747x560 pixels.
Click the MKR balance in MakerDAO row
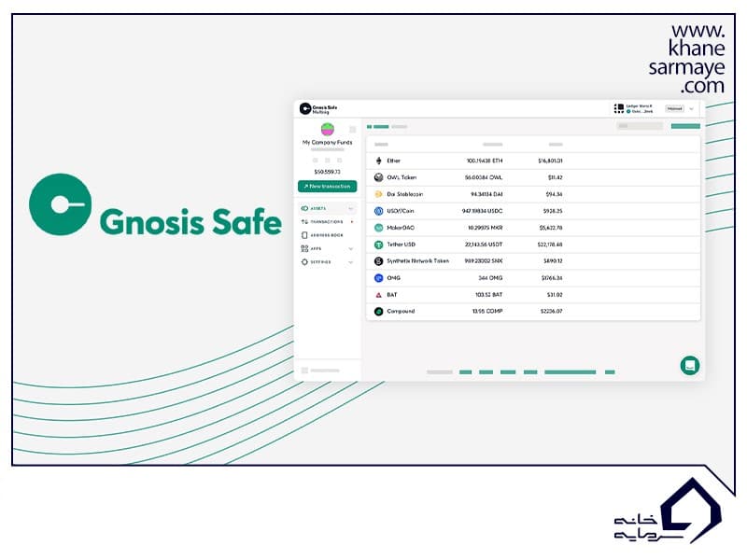(x=485, y=228)
